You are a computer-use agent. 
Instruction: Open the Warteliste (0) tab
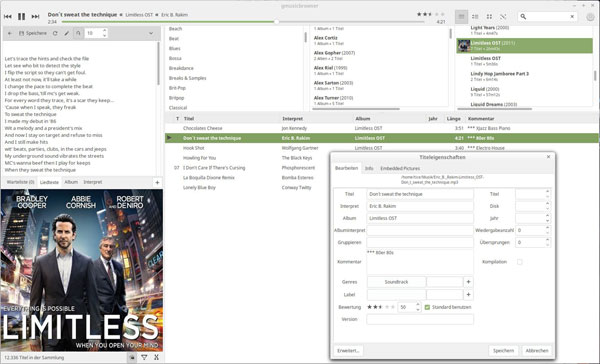pos(20,182)
